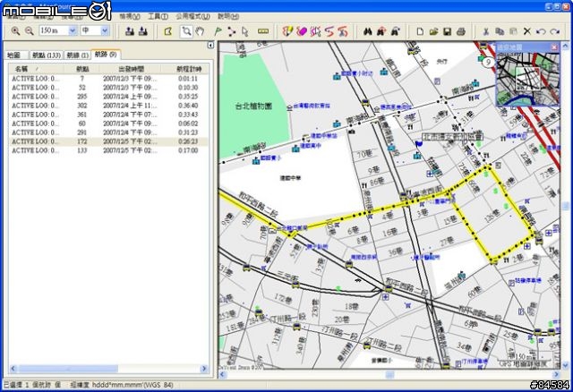Click the cut scissors icon
The image size is (573, 392).
point(485,31)
